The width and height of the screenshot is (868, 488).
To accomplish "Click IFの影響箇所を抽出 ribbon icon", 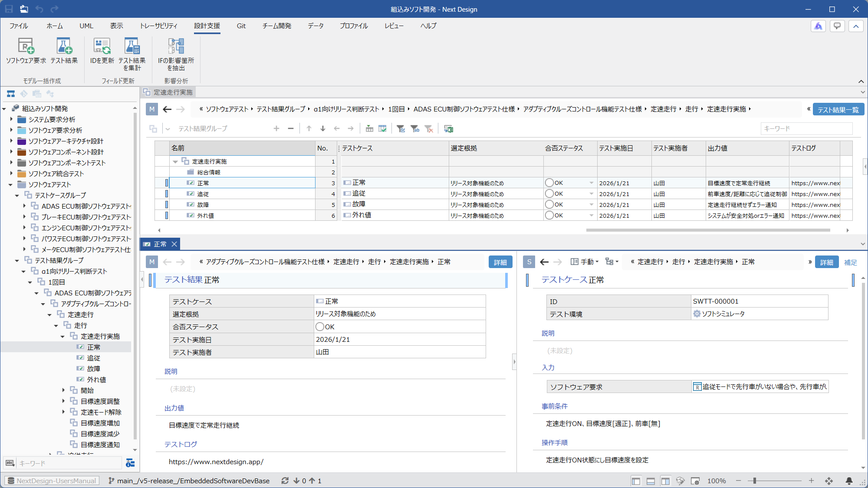I will [176, 54].
